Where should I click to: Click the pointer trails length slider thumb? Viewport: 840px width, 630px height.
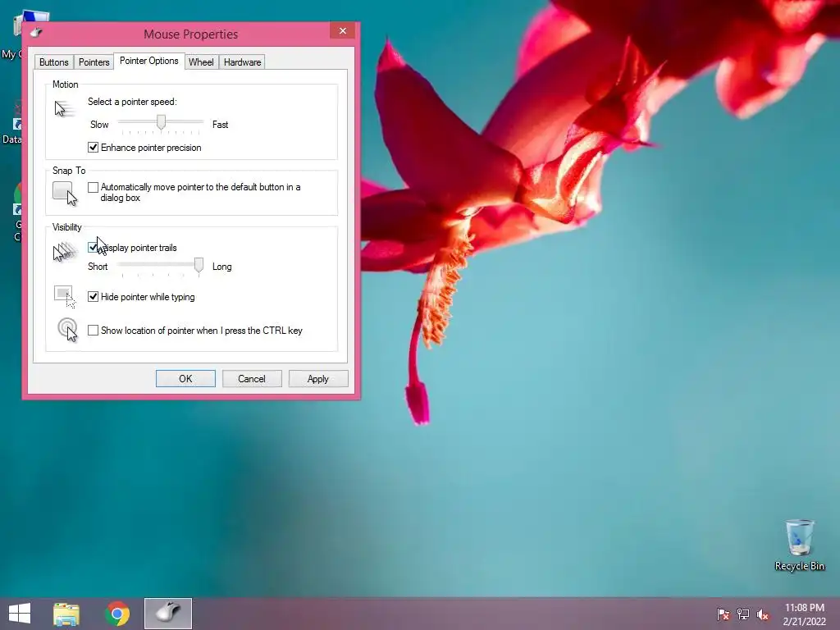pos(199,265)
